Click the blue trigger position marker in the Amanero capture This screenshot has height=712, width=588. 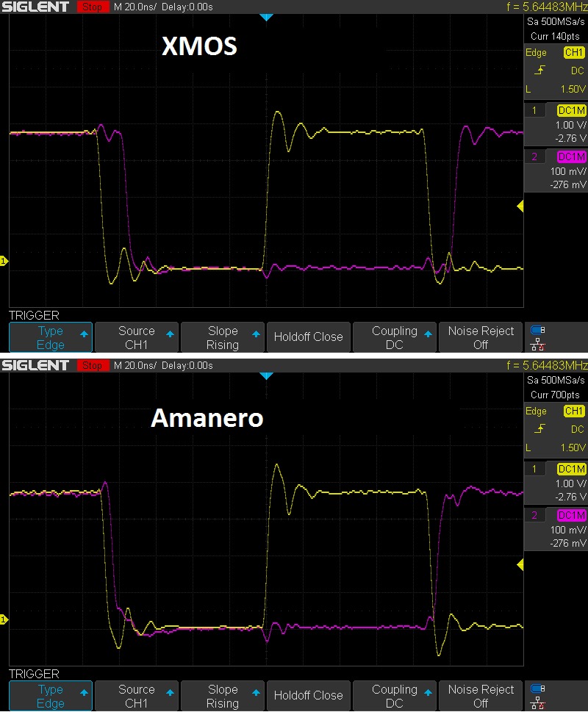266,376
